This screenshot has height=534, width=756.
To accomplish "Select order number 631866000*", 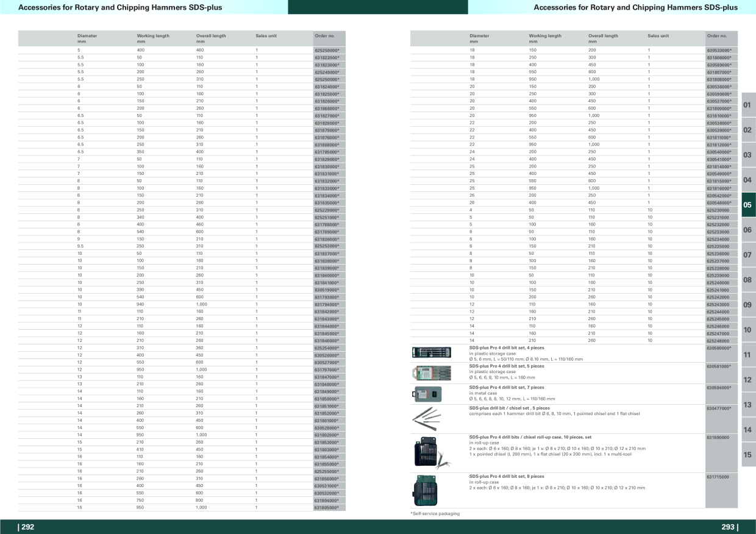I will point(327,108).
